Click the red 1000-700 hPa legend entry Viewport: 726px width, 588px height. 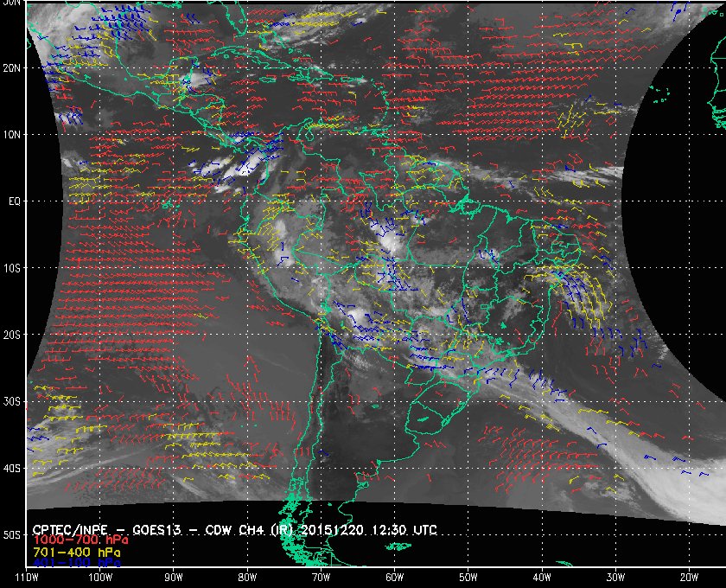[80, 540]
